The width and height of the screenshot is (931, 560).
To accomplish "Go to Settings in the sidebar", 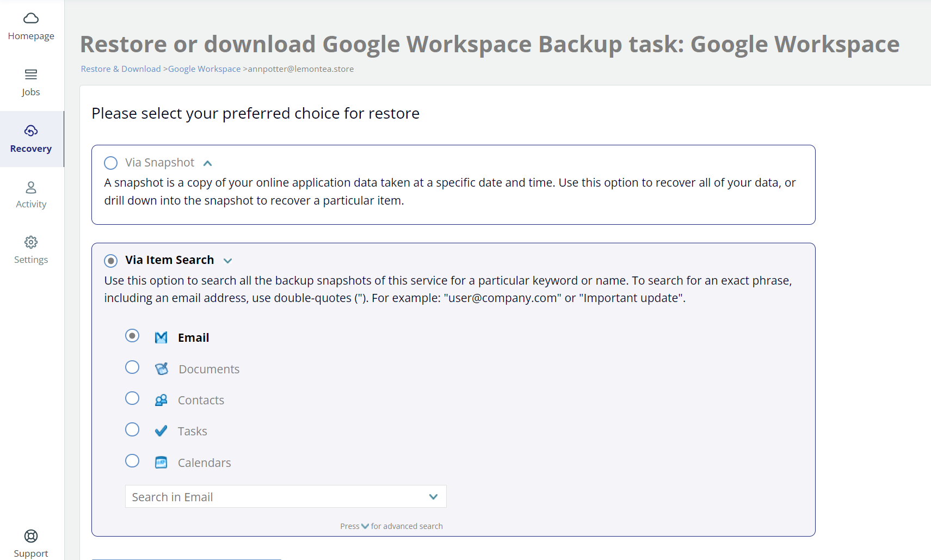I will click(31, 251).
